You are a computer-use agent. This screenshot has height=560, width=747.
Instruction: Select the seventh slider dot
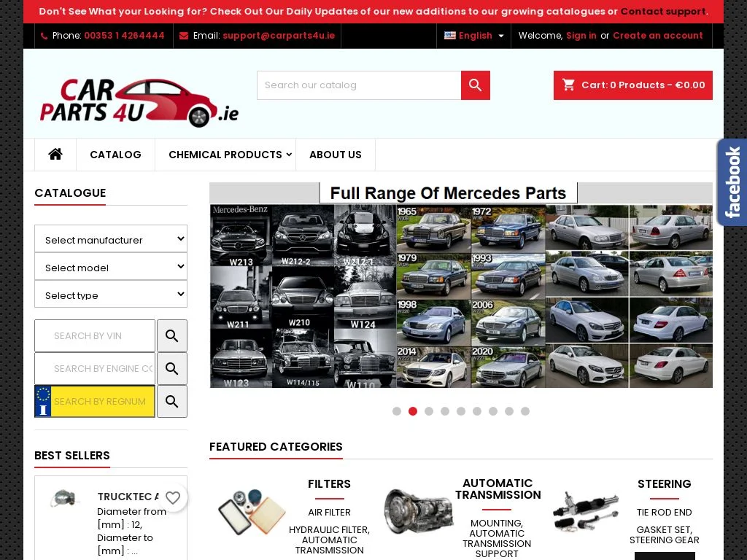tap(493, 411)
